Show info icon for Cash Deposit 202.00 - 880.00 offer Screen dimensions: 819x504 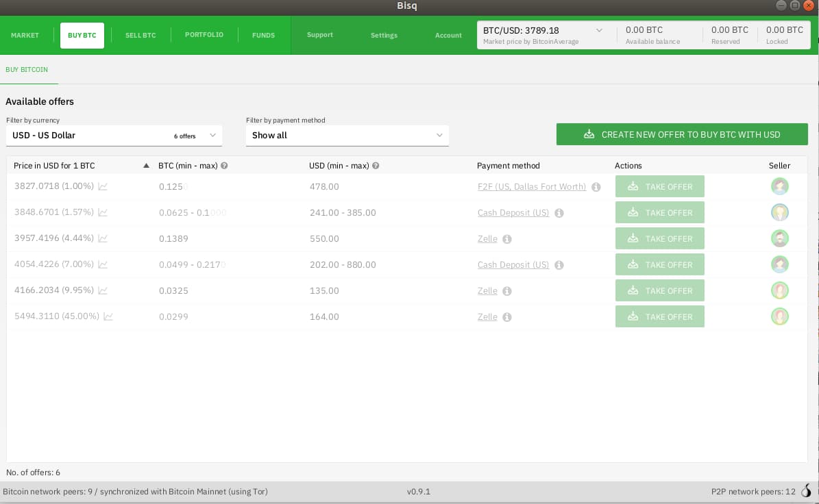point(559,265)
